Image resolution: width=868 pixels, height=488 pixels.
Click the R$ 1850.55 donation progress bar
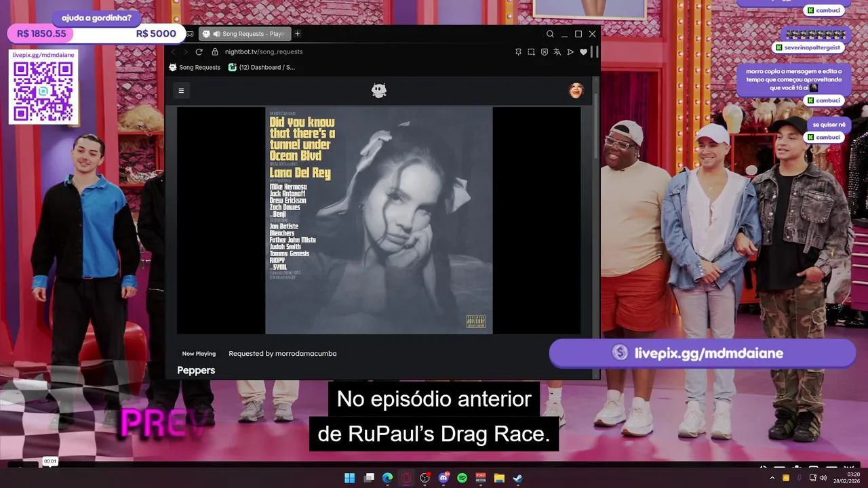[95, 33]
